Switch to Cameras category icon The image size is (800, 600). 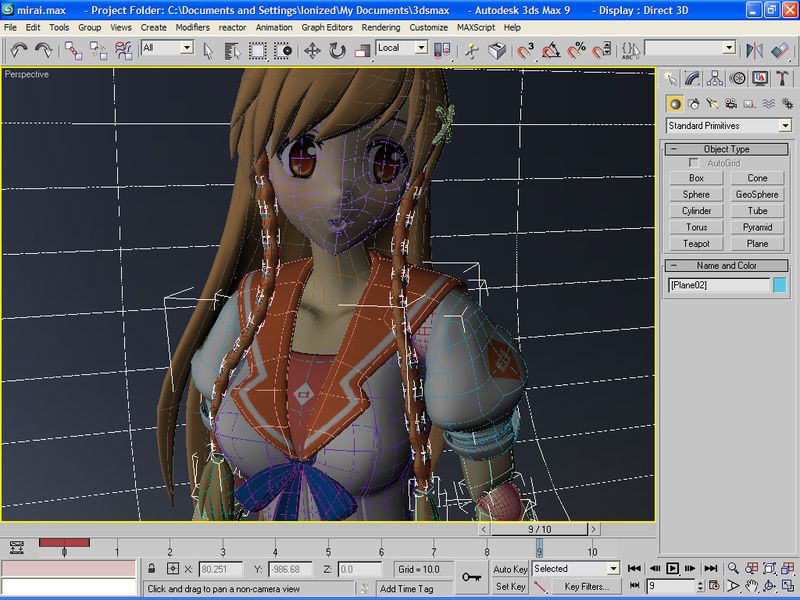click(731, 103)
